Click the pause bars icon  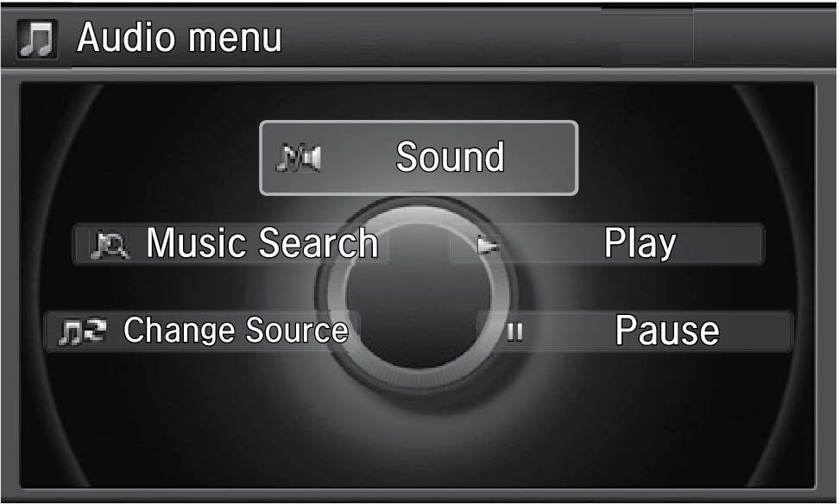[514, 332]
